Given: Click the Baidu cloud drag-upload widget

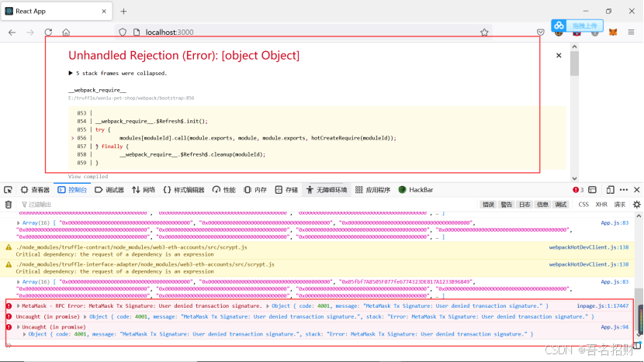Looking at the screenshot, I should [x=577, y=26].
